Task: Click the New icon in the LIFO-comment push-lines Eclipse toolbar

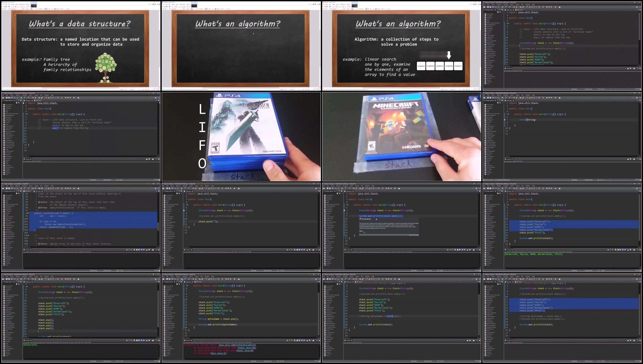Action: [x=484, y=7]
